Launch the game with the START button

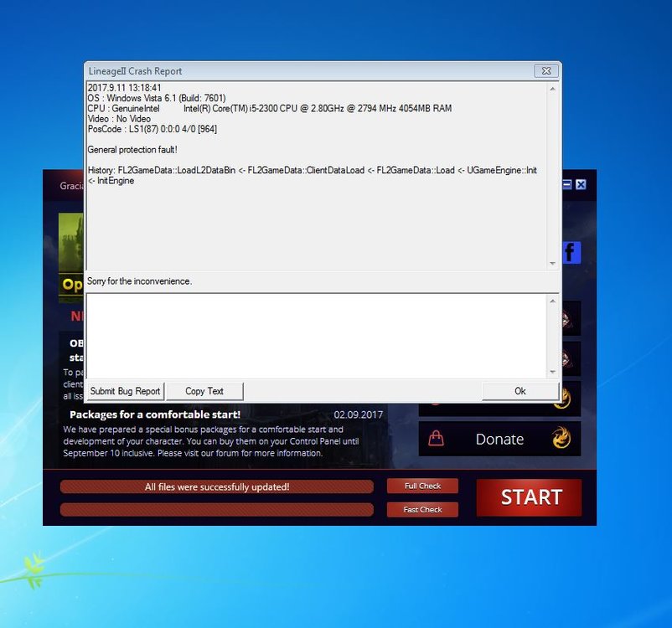[530, 497]
